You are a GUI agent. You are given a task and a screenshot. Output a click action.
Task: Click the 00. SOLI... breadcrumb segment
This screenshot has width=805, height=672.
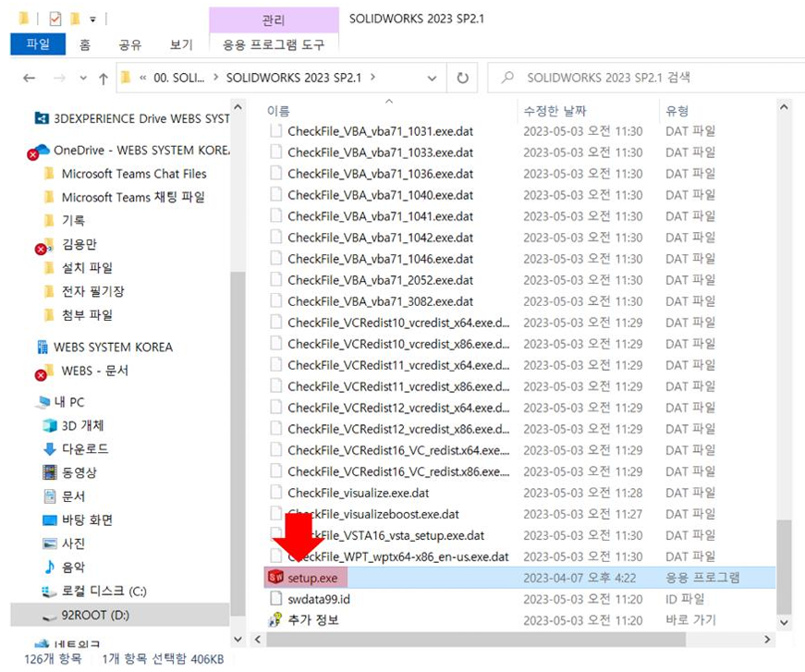pyautogui.click(x=178, y=78)
